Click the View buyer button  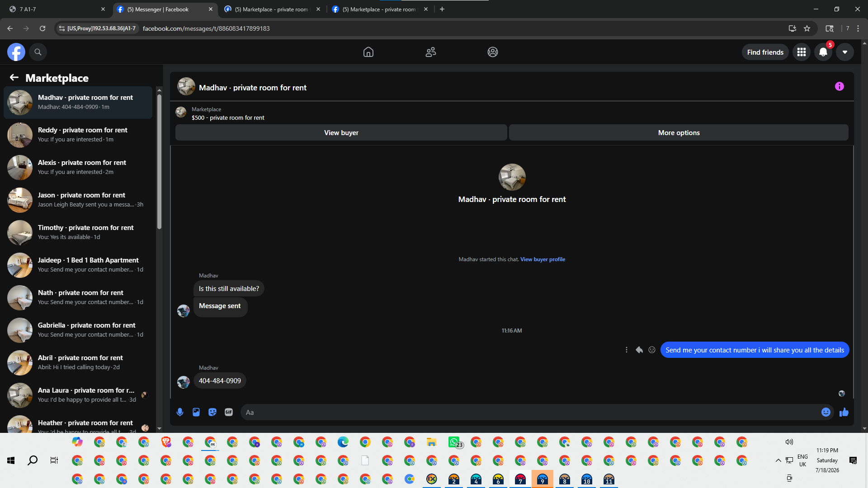click(341, 133)
